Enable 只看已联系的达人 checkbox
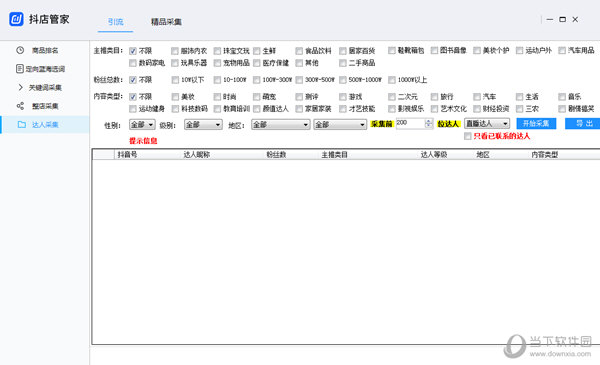Viewport: 600px width, 365px height. (468, 136)
